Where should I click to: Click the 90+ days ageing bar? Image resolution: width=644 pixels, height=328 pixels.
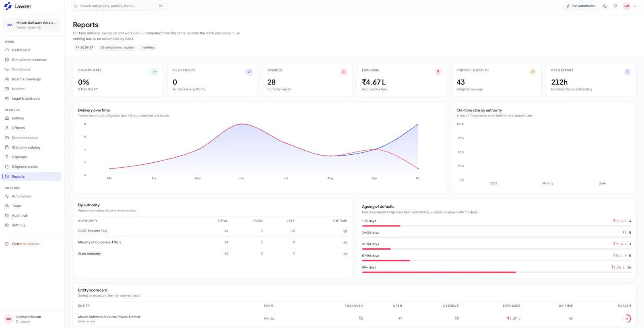(x=496, y=272)
